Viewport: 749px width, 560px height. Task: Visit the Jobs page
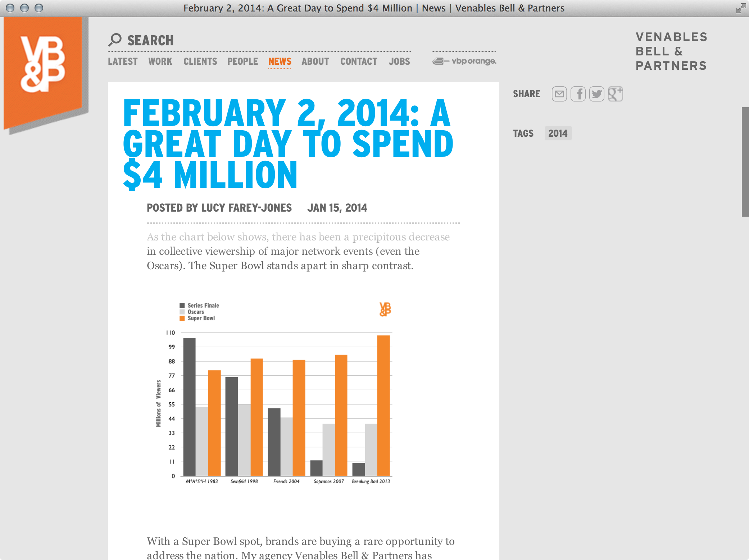399,62
